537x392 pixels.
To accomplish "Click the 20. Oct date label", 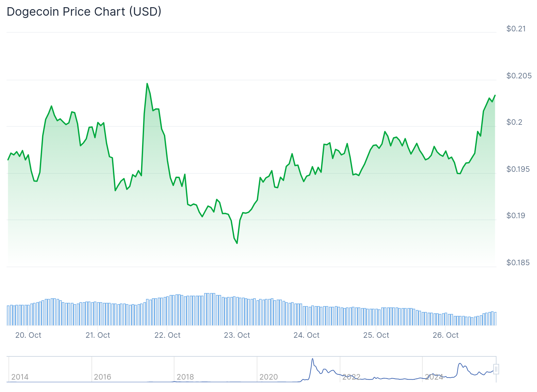I will tap(28, 335).
